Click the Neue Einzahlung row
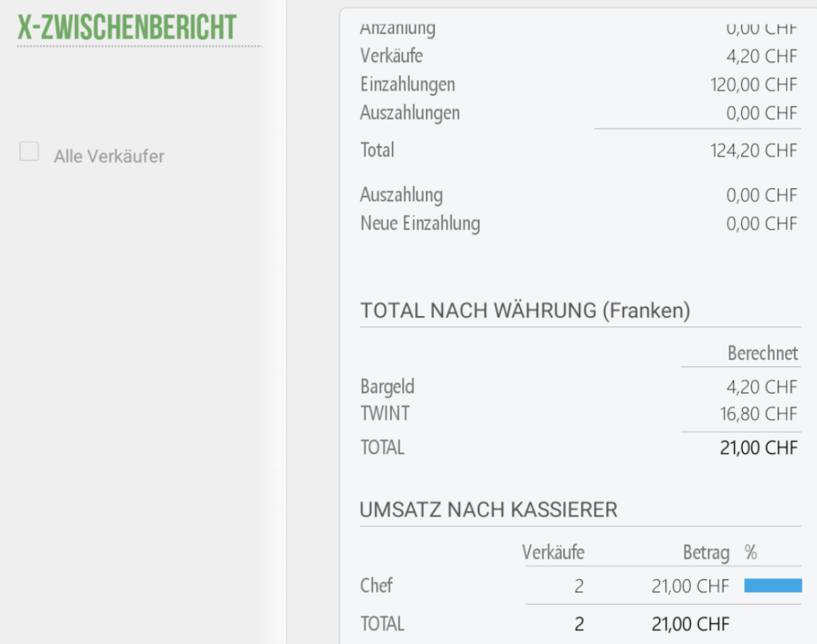The height and width of the screenshot is (644, 817). pos(579,223)
